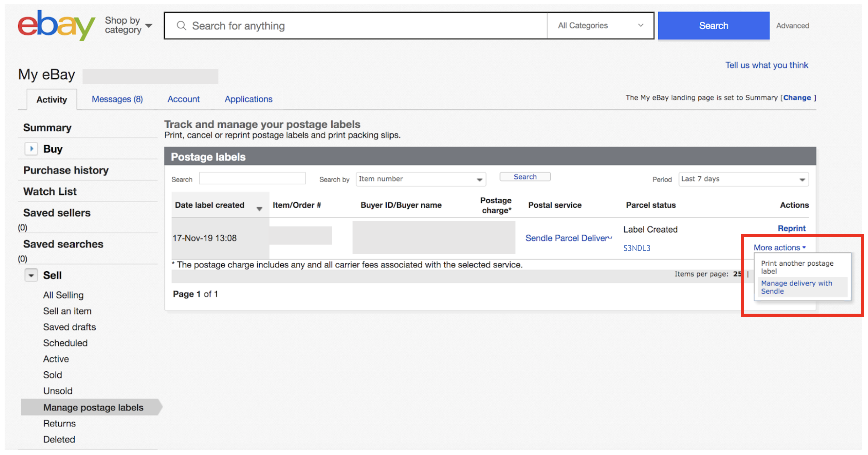Open Deleted in sidebar
This screenshot has height=455, width=868.
click(59, 440)
